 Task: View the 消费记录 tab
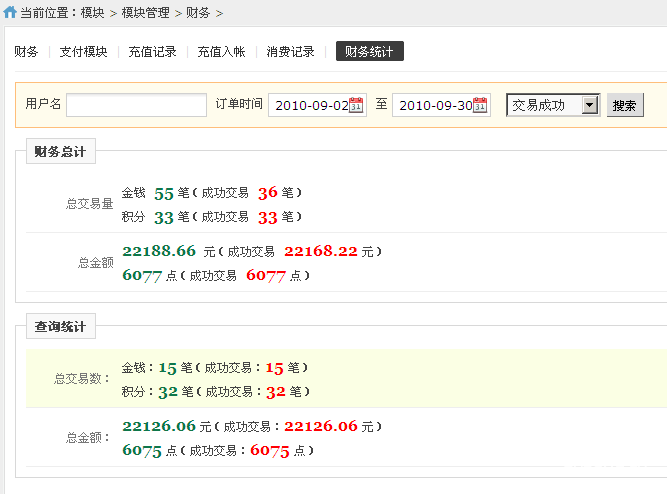click(290, 52)
